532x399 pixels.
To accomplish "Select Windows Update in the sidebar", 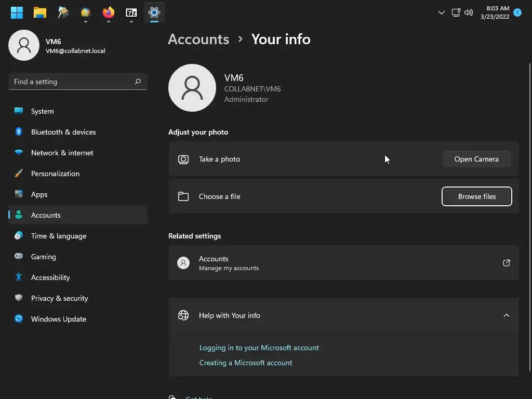I will (58, 319).
